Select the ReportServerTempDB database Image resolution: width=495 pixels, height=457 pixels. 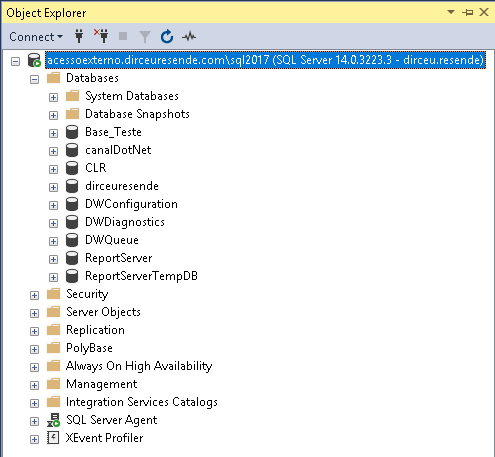click(141, 276)
